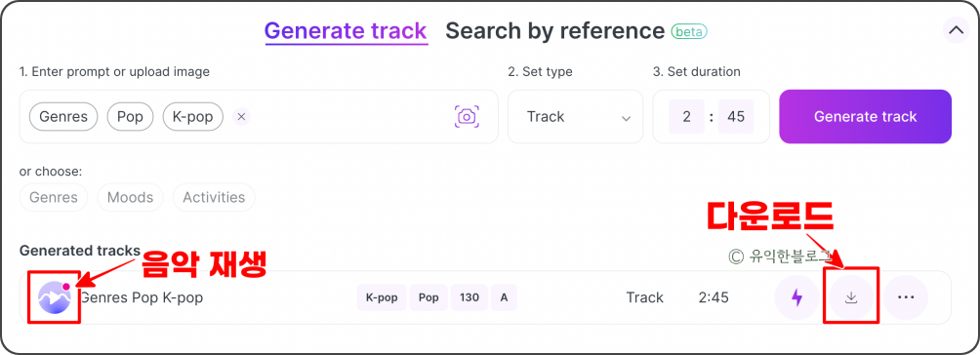
Task: Clear prompt tags with the x icon
Action: point(241,117)
